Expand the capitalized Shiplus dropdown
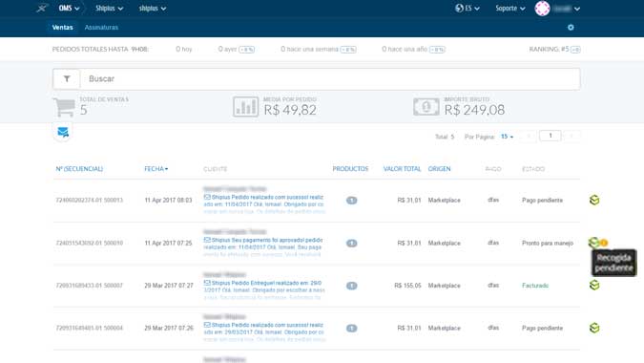 (x=109, y=9)
